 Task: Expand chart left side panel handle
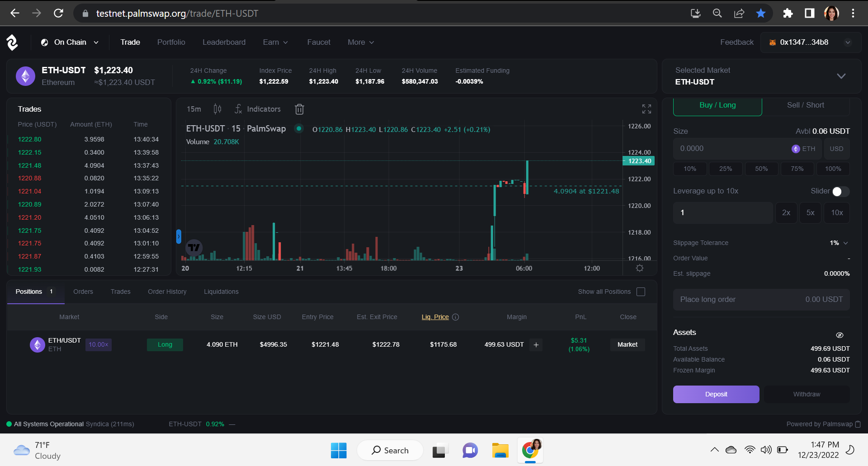pos(179,236)
